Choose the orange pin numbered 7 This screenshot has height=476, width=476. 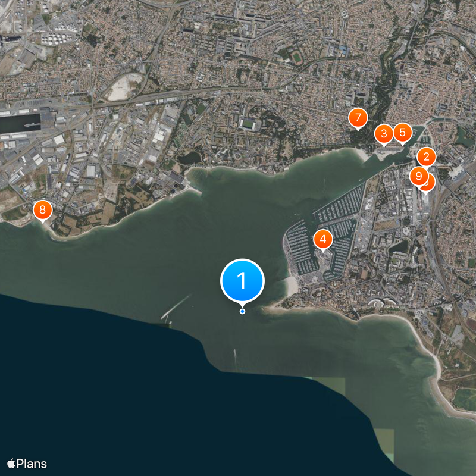coord(358,117)
